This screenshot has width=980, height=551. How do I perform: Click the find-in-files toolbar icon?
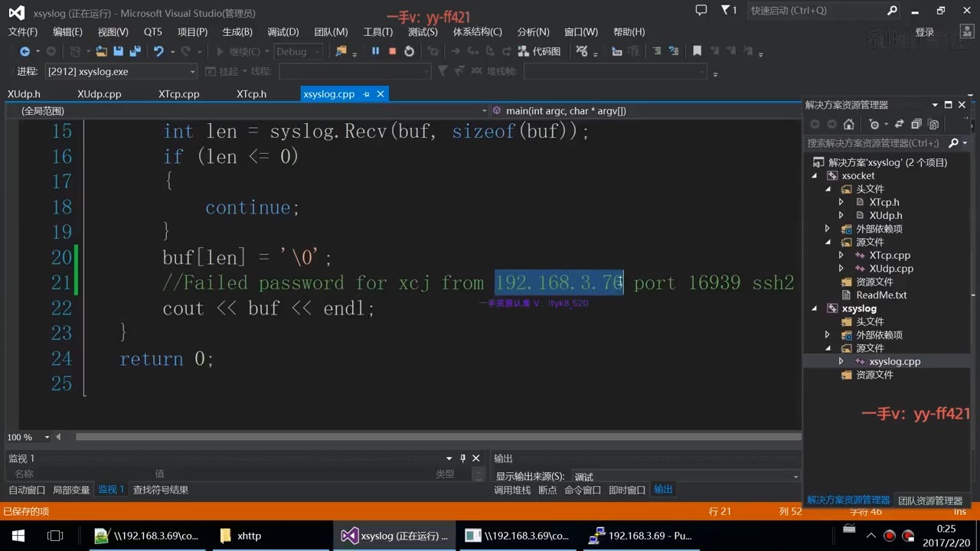pyautogui.click(x=341, y=51)
